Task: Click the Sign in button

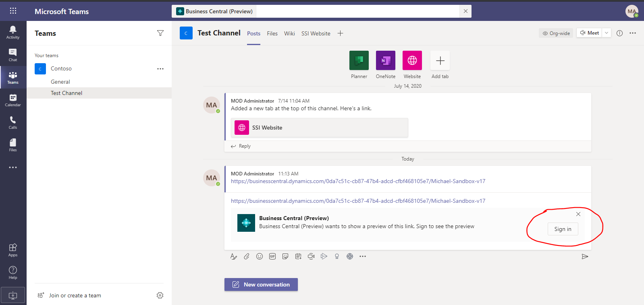Action: coord(563,229)
